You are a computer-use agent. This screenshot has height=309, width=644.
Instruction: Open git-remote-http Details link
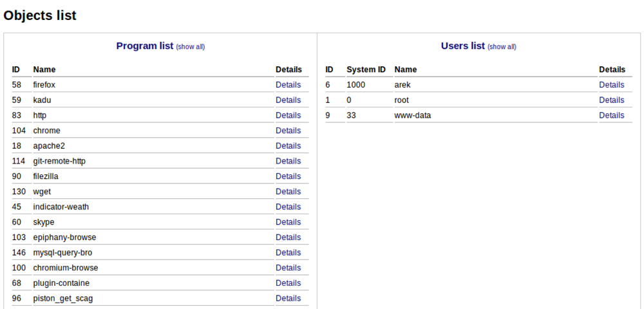[288, 161]
